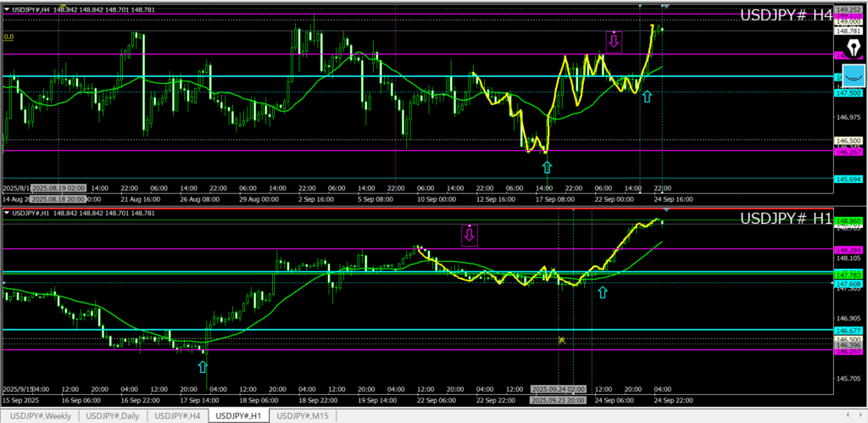Click the 2025.08.19 02:00 date label

(x=58, y=186)
